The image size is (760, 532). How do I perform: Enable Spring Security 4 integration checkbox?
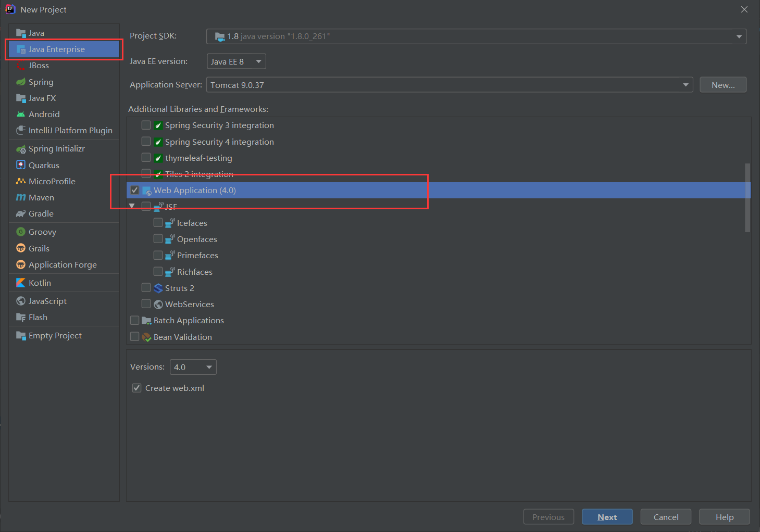[x=146, y=142]
